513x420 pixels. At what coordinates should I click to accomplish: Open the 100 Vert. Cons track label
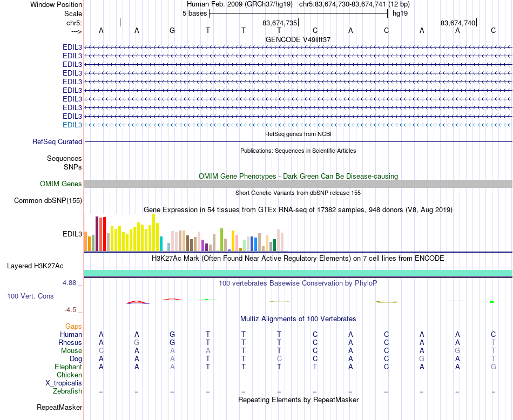click(30, 296)
